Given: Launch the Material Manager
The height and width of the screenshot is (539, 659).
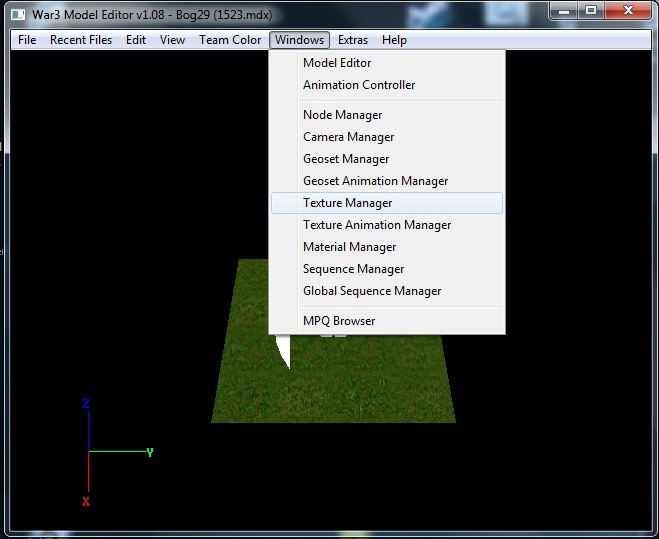Looking at the screenshot, I should 387,247.
